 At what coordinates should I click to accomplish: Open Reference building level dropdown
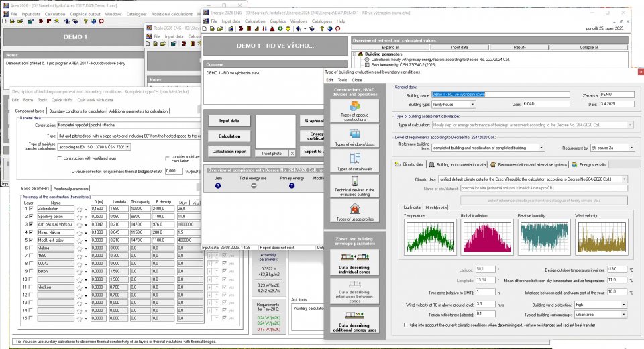[541, 148]
